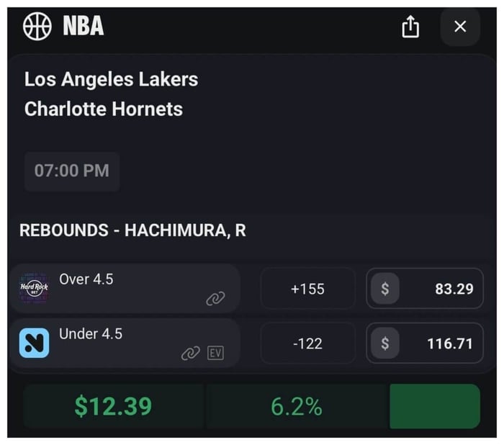This screenshot has width=504, height=445.
Task: Click the 07:00 PM game time
Action: 72,171
